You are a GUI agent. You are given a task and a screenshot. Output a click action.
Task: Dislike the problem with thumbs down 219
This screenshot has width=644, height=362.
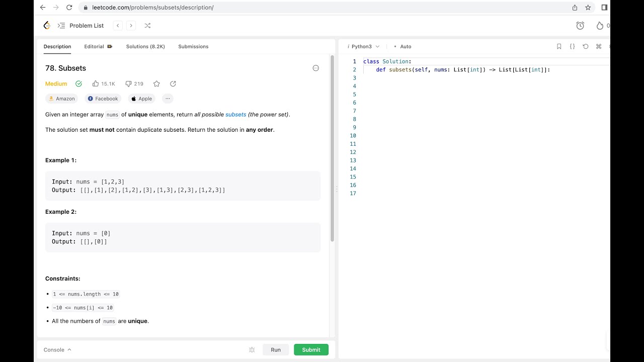(134, 84)
